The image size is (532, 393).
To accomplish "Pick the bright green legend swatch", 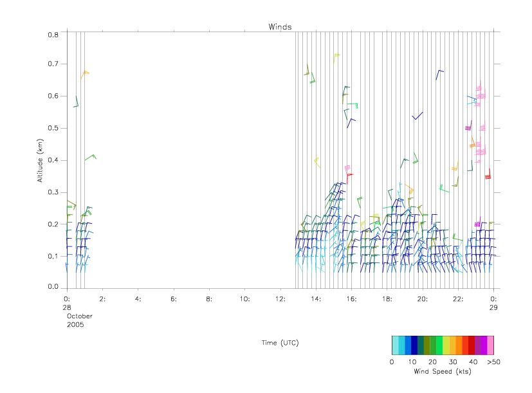I will tap(440, 345).
